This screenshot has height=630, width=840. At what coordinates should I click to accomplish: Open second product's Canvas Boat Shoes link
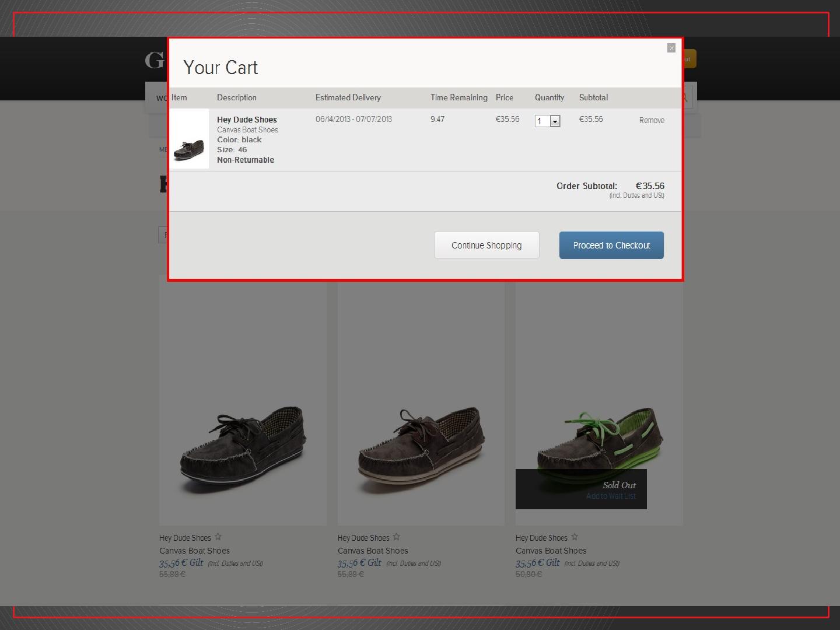coord(373,551)
